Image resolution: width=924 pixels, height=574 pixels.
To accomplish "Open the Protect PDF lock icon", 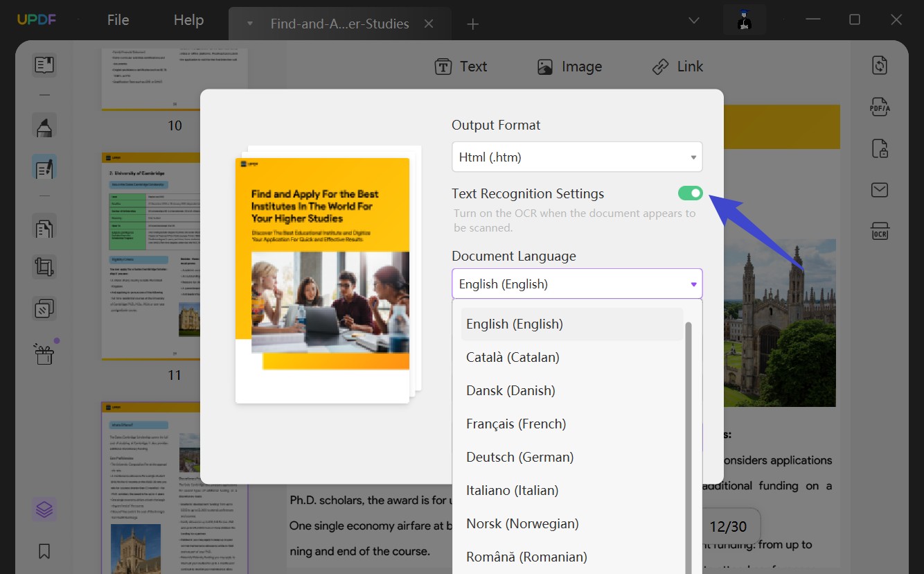I will [880, 148].
